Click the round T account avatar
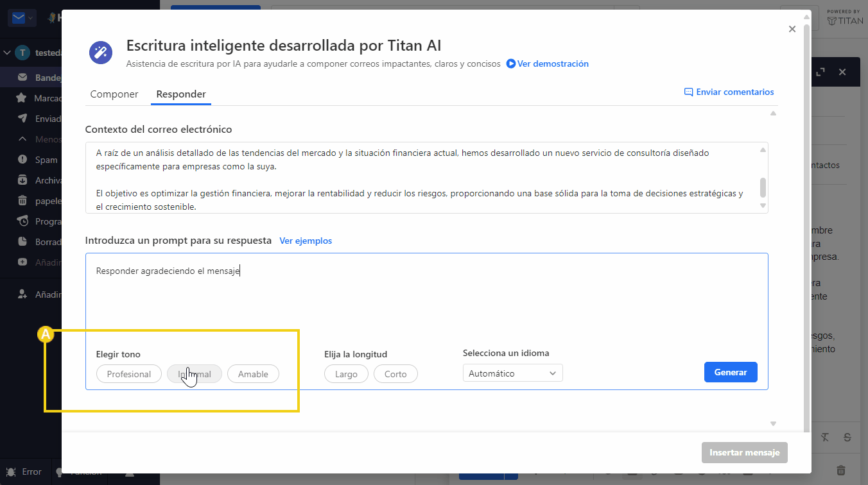 click(x=22, y=53)
